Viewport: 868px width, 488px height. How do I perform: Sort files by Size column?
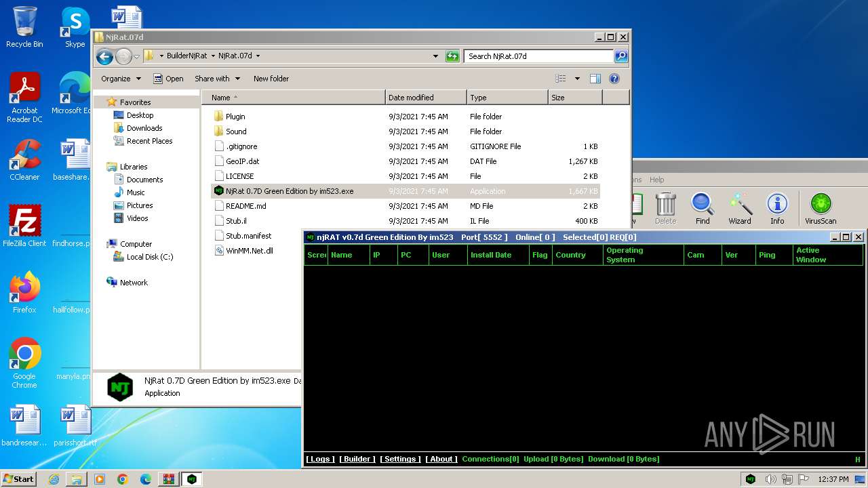[575, 98]
